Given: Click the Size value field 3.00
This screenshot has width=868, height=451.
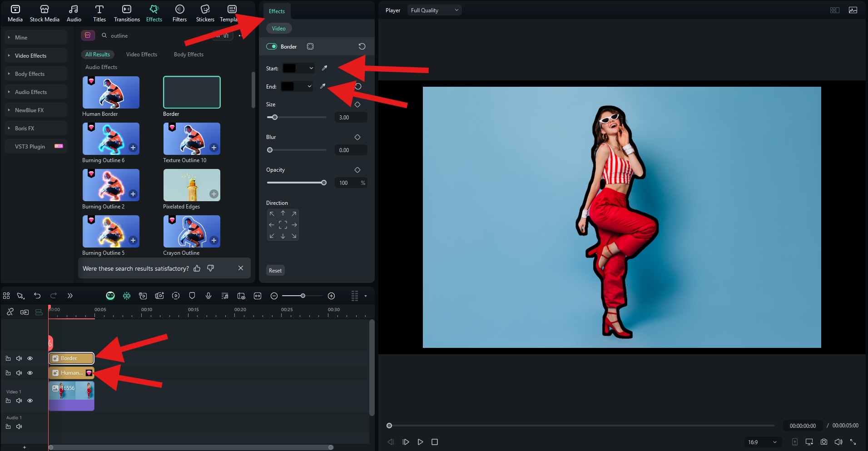Looking at the screenshot, I should pyautogui.click(x=351, y=117).
